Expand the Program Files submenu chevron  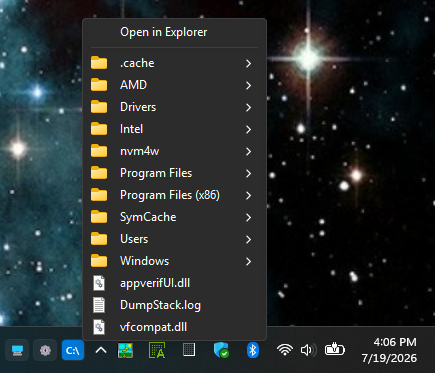pos(248,173)
